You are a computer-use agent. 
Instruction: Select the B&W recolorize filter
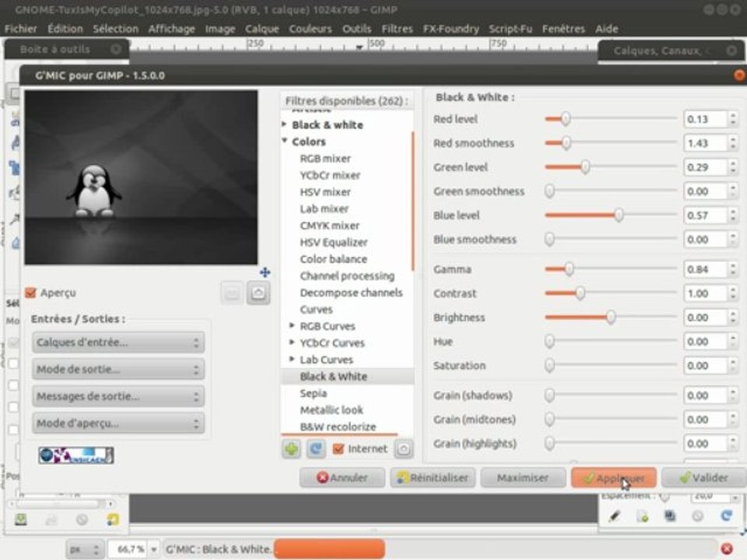pos(338,426)
